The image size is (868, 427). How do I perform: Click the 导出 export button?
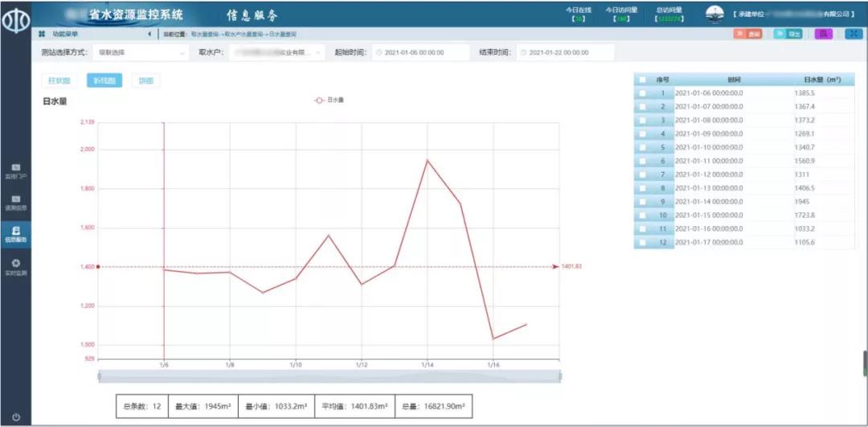(789, 34)
